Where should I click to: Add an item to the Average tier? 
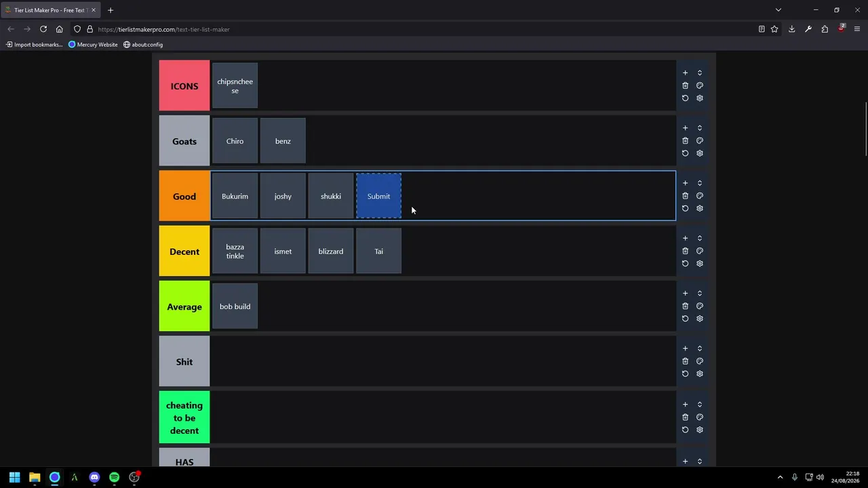(685, 293)
